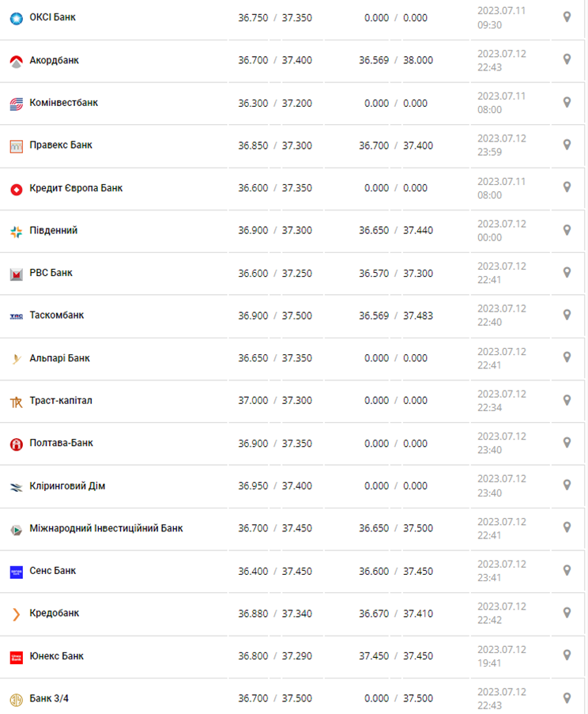Open the Кредит Європа Банк link
Viewport: 588px width, 714px height.
[x=76, y=188]
